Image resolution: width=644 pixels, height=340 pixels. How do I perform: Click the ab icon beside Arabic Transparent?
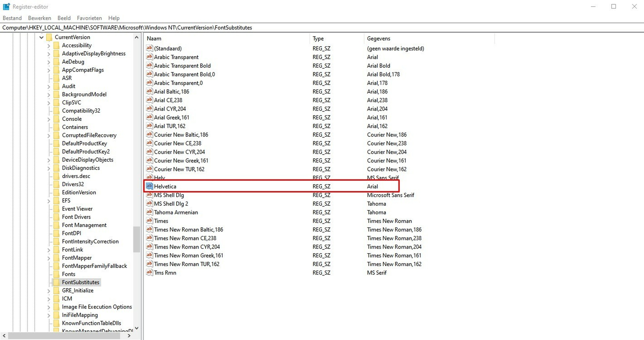pyautogui.click(x=149, y=57)
